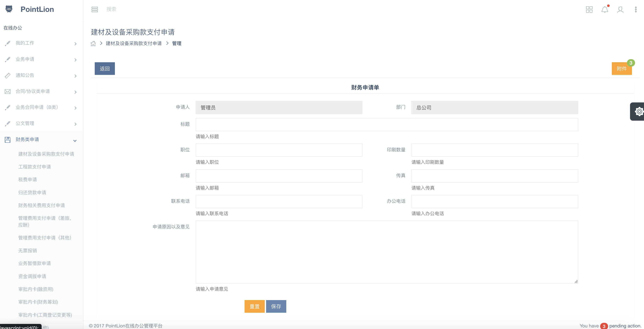This screenshot has width=644, height=329.
Task: Click the orange 附件 attachment button
Action: [622, 68]
